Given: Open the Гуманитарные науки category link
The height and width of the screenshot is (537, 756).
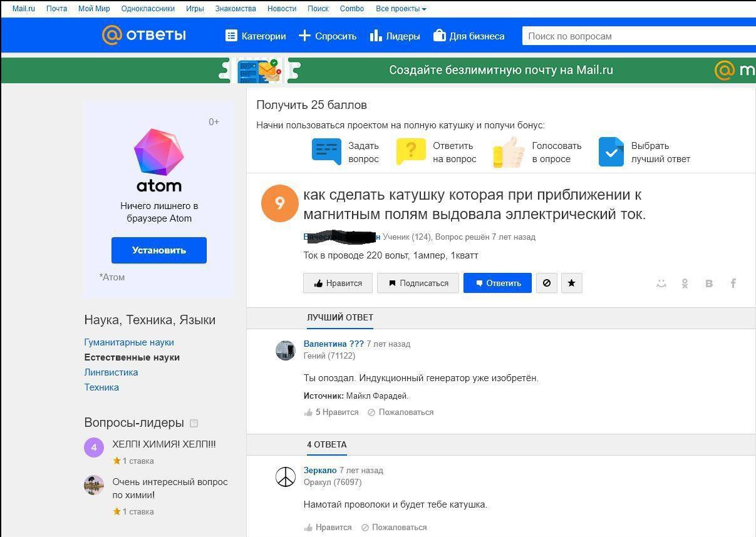Looking at the screenshot, I should click(129, 342).
